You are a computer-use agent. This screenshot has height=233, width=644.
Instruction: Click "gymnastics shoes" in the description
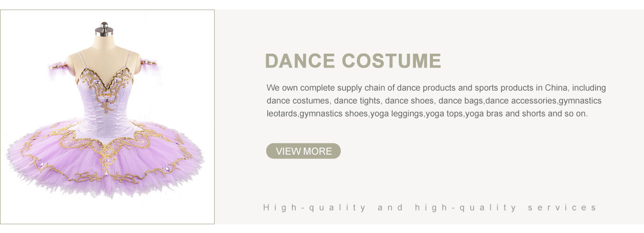[x=334, y=114]
